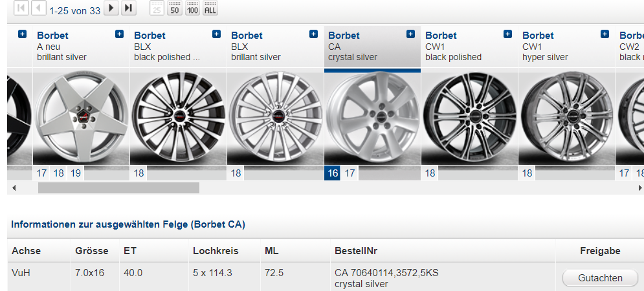Go to first page of results

pyautogui.click(x=21, y=8)
